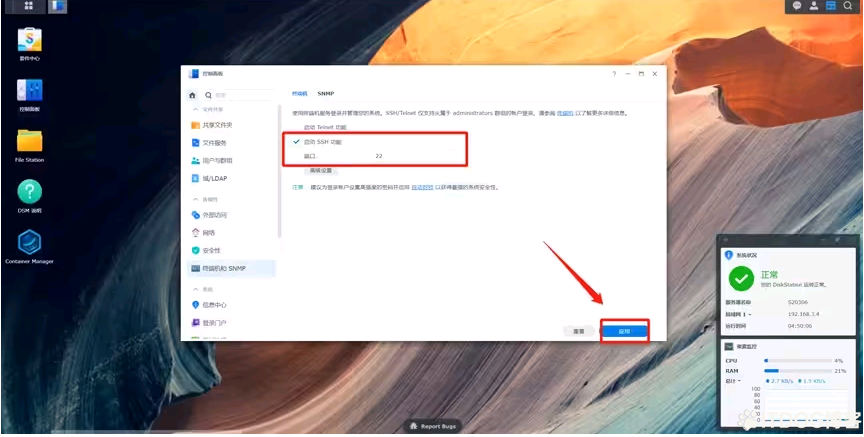864x437 pixels.
Task: Click the resource monitor widget icon
Action: [728, 347]
